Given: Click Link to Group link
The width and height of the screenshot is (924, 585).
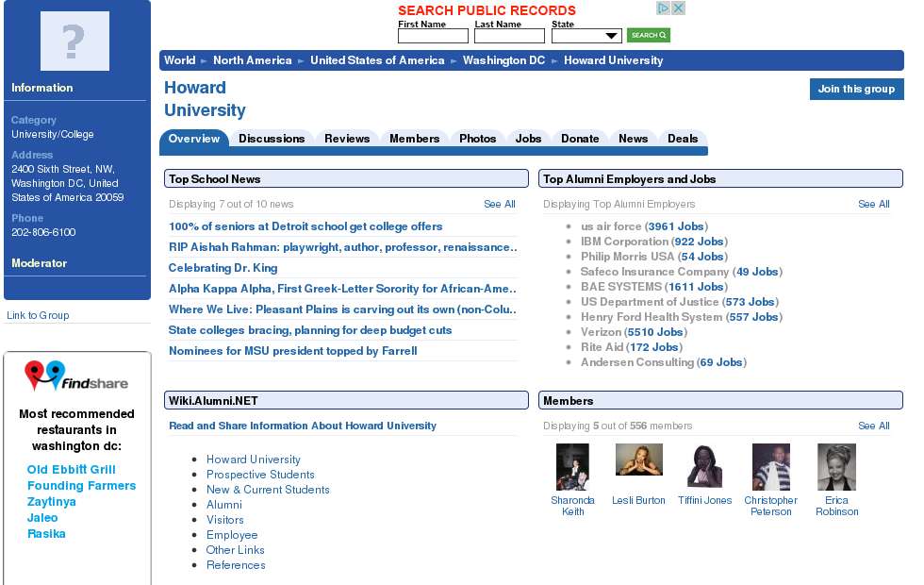Looking at the screenshot, I should tap(38, 315).
